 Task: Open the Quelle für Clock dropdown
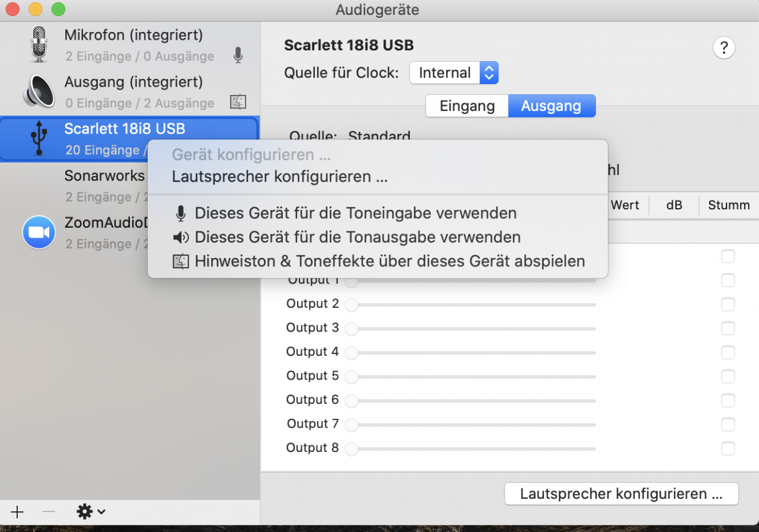[x=454, y=73]
